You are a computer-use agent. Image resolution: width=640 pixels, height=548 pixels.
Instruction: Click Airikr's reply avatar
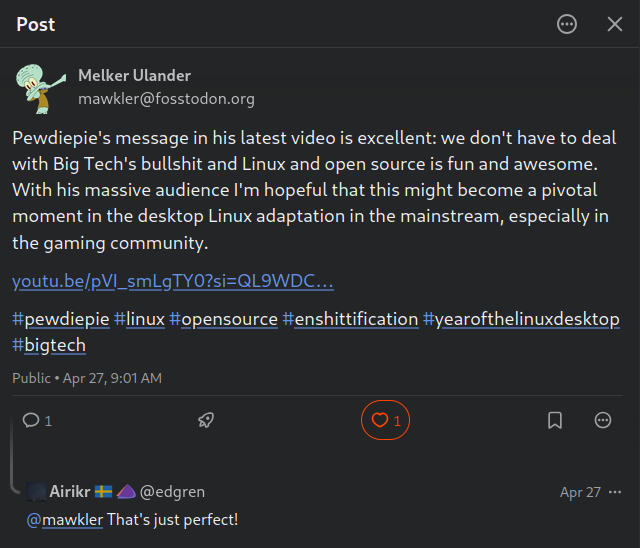click(x=36, y=491)
